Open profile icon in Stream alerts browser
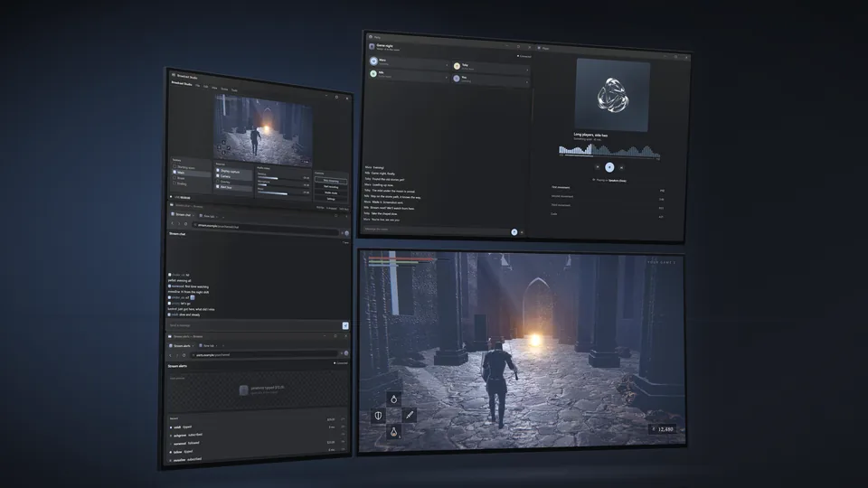Screen dimensions: 868x488 346,353
